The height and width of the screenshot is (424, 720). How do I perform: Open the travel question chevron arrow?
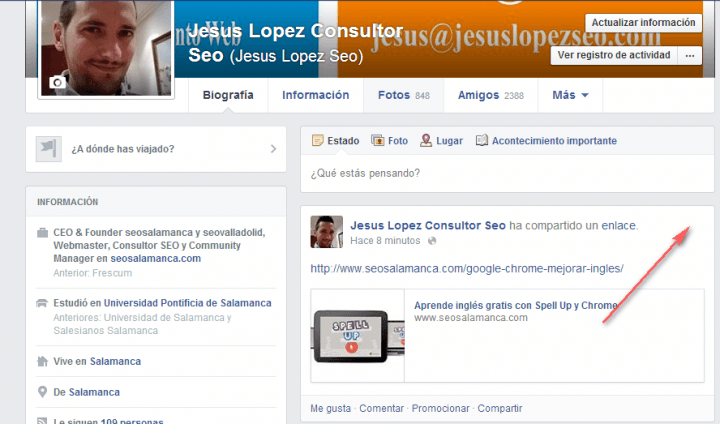pos(273,149)
